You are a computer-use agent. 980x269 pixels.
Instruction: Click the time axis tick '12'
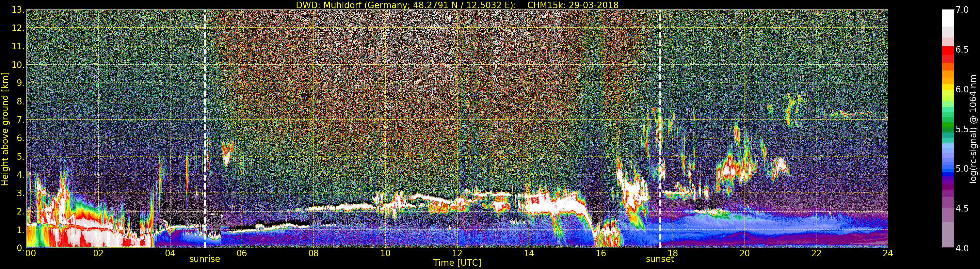pyautogui.click(x=457, y=253)
